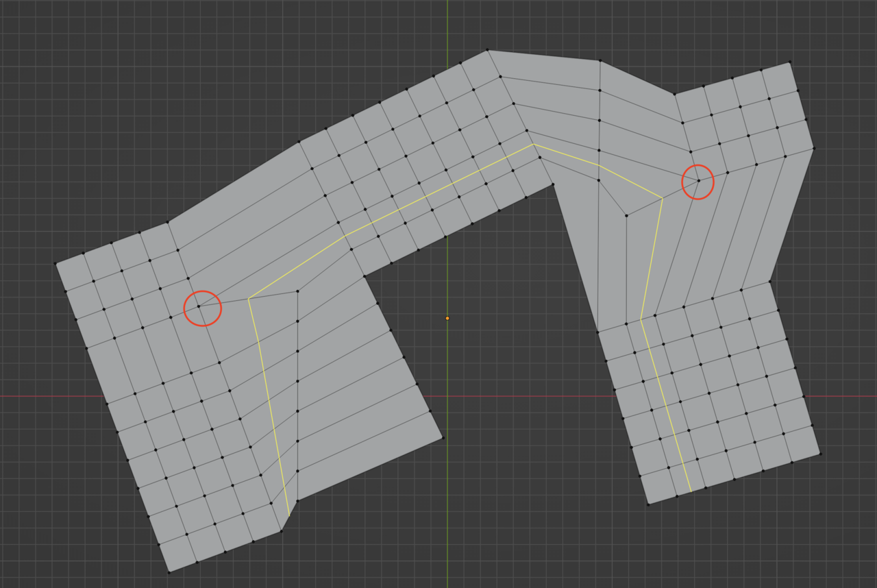Screen dimensions: 877x588
Task: Select the lowest vertex of the mesh
Action: [169, 572]
